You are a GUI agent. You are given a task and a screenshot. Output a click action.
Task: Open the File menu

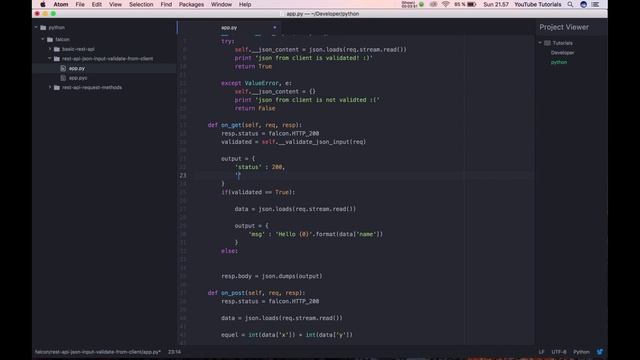[x=80, y=4]
